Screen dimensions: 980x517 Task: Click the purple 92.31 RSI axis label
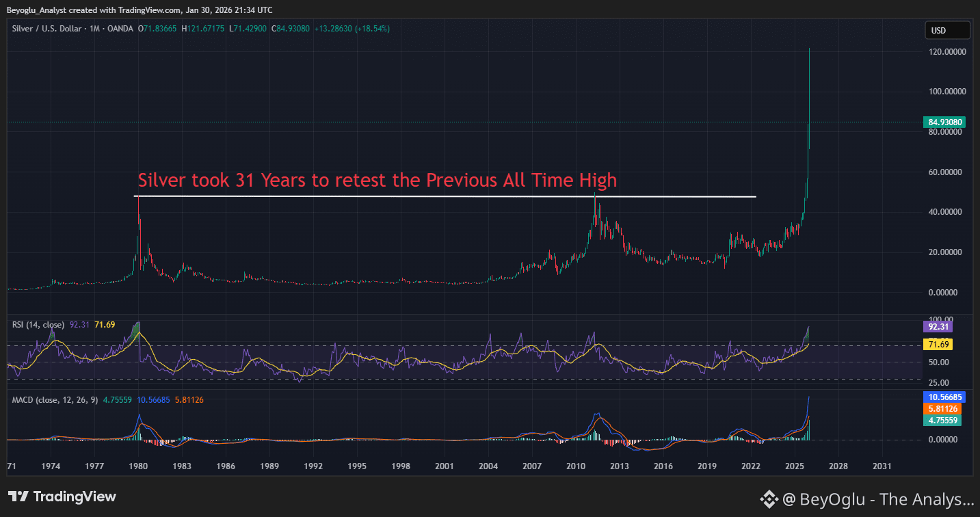[x=938, y=327]
